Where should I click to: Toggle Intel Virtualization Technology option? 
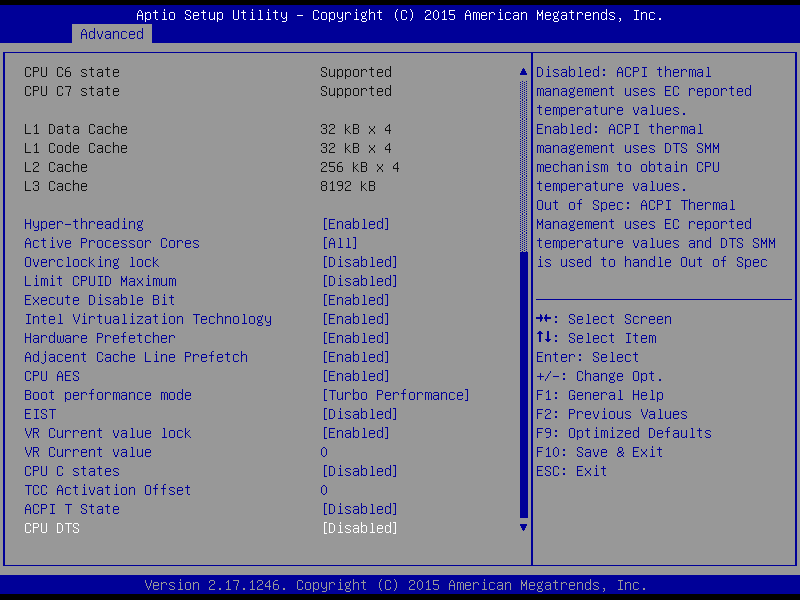356,319
